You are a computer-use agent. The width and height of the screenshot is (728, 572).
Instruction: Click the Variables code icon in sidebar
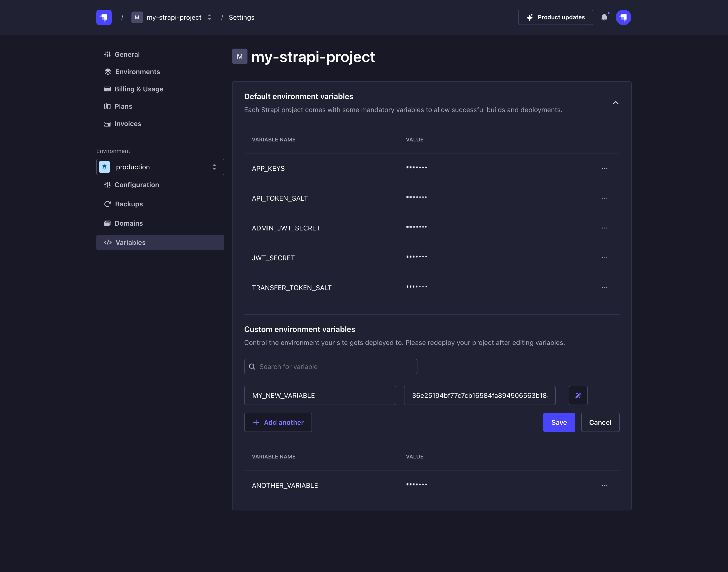click(108, 242)
